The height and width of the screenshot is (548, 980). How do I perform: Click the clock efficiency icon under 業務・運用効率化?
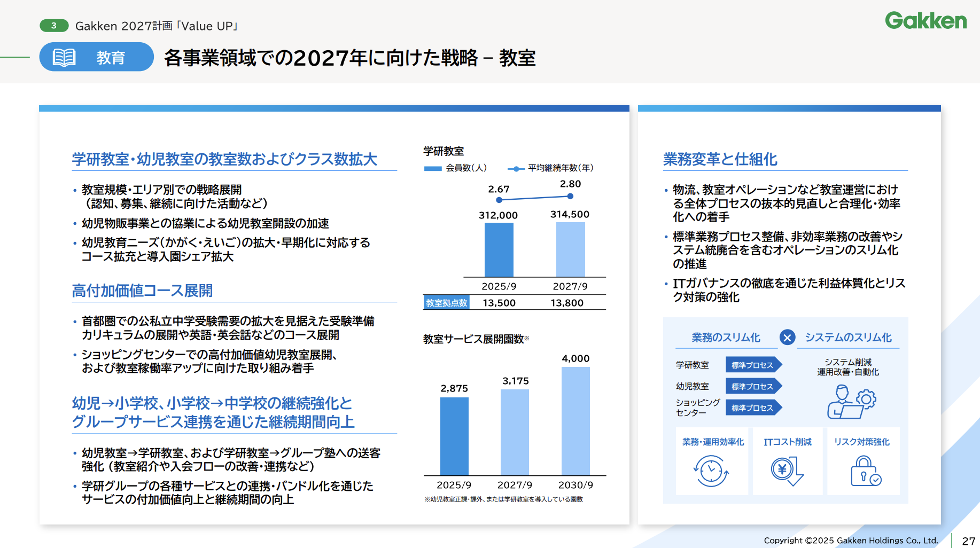(711, 471)
